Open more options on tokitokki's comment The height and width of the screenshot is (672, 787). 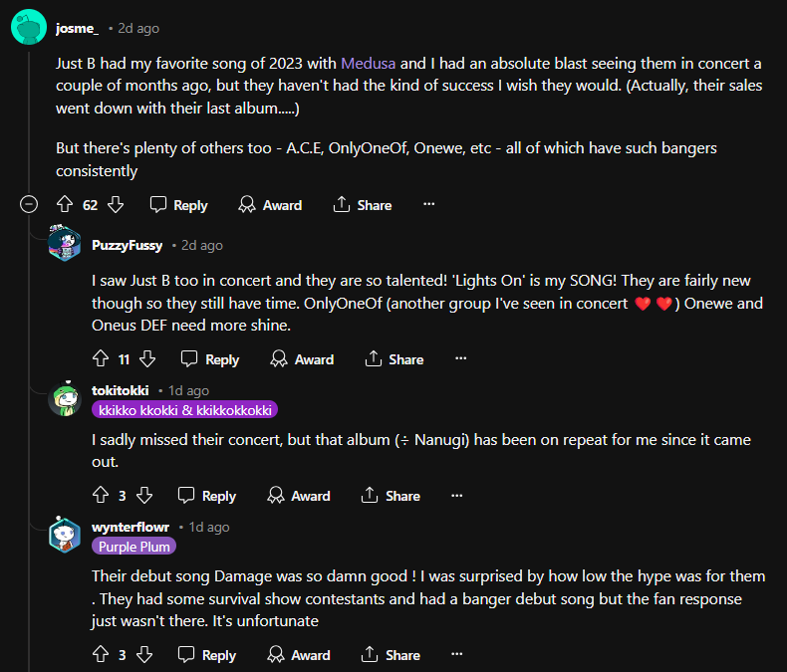(457, 495)
